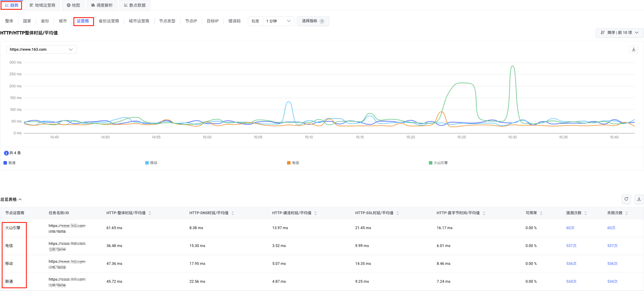Open 537次 失败次数 link for 电信

612,246
